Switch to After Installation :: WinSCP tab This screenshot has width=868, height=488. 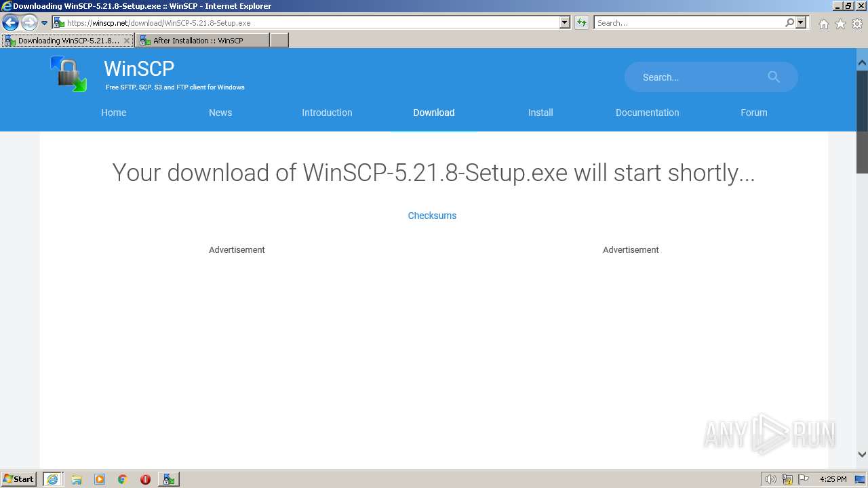tap(202, 41)
